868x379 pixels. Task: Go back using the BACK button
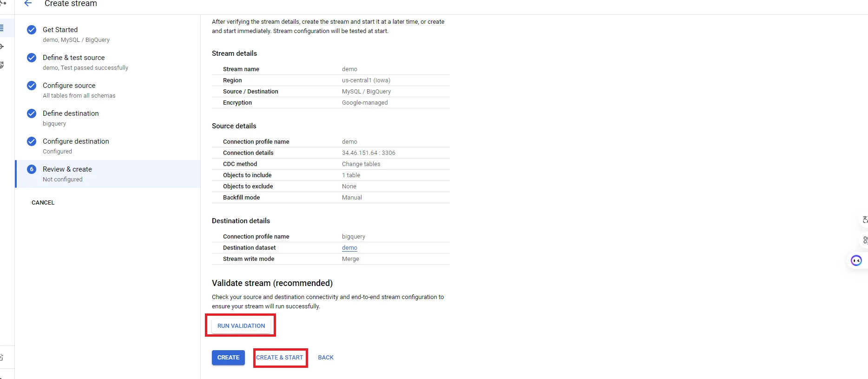(326, 358)
